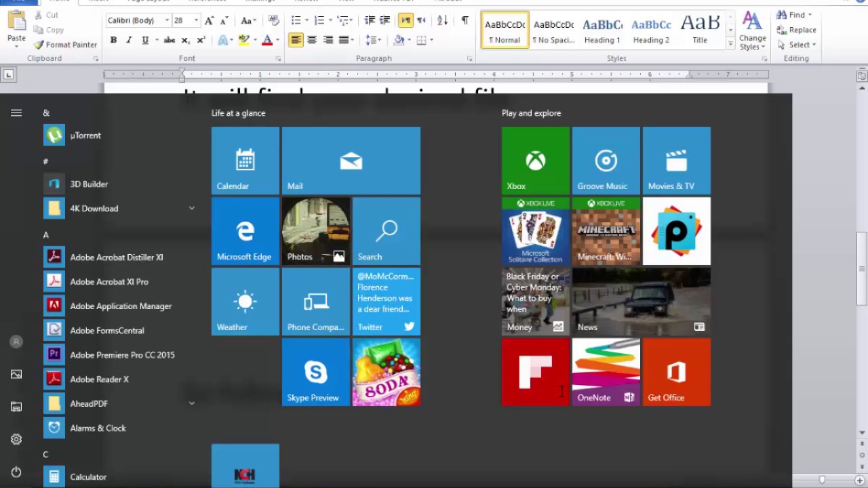Open the Calendar tile
Image resolution: width=868 pixels, height=488 pixels.
[x=245, y=161]
